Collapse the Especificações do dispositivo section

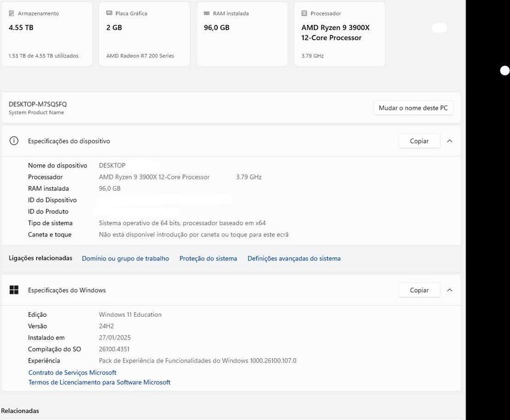tap(449, 141)
